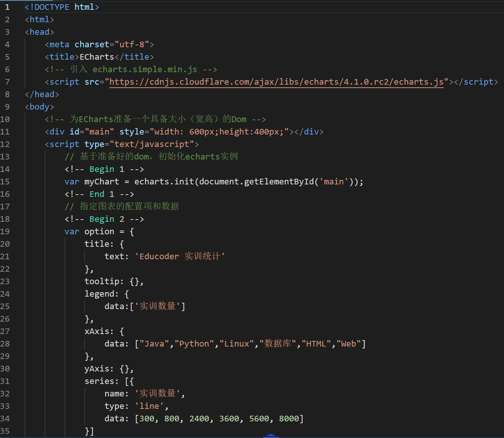
Task: Select the option variable name
Action: [x=99, y=232]
